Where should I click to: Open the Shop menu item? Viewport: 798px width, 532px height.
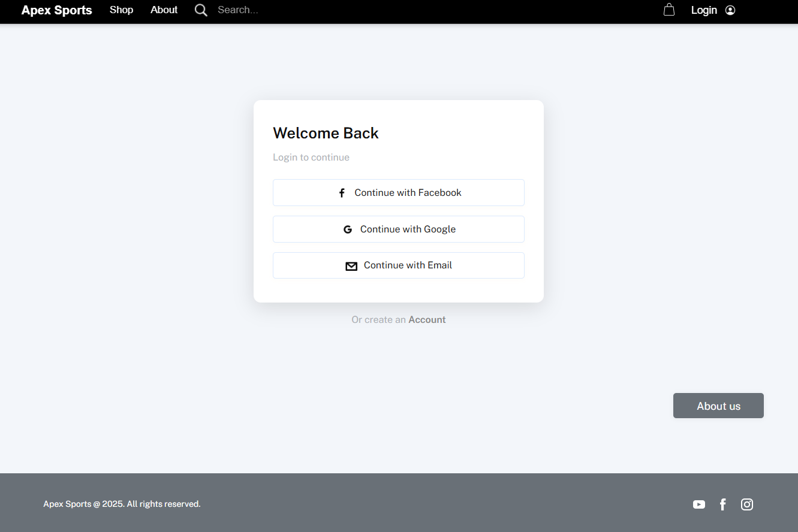point(121,10)
